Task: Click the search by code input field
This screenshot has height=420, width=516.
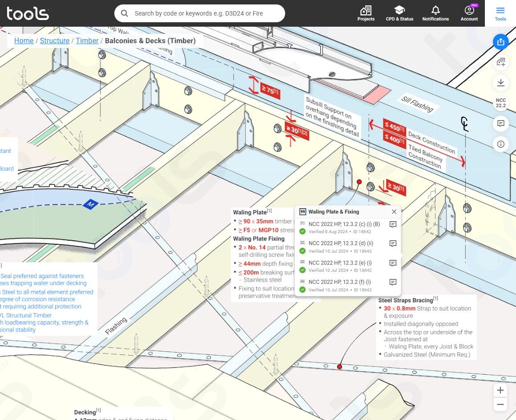Action: pos(205,13)
